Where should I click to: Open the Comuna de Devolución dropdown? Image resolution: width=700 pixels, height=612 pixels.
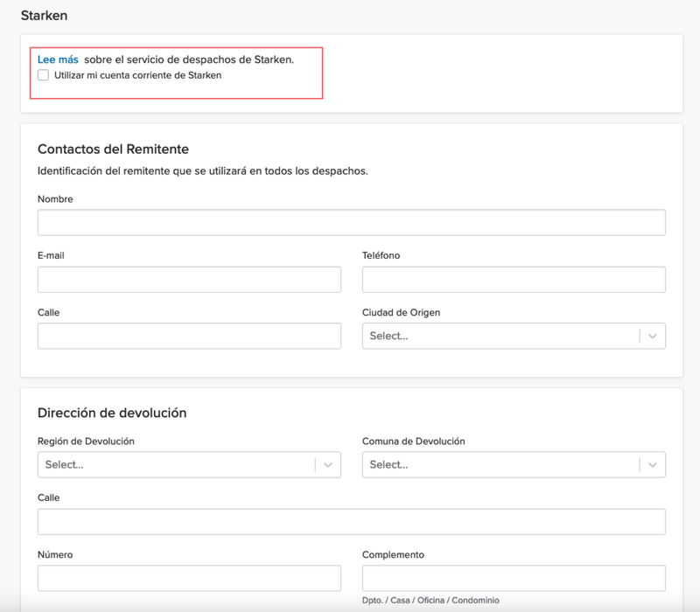(514, 465)
